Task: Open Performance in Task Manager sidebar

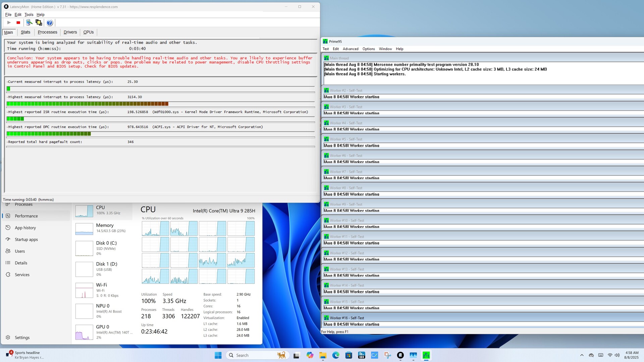Action: pos(36,216)
